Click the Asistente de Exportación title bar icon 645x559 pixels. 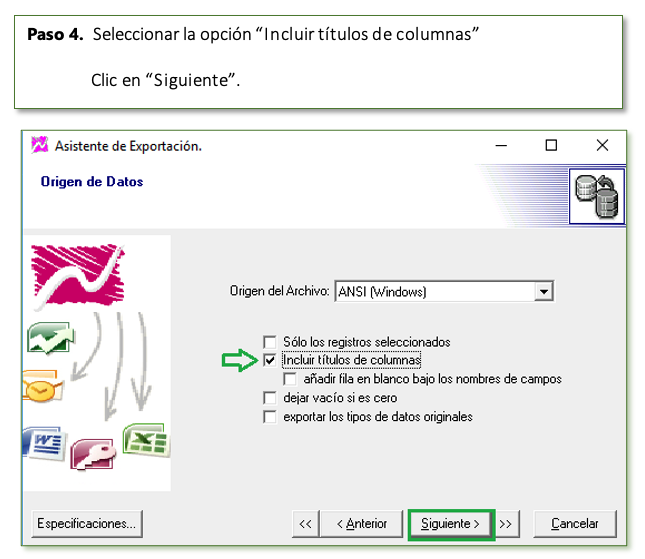coord(39,145)
